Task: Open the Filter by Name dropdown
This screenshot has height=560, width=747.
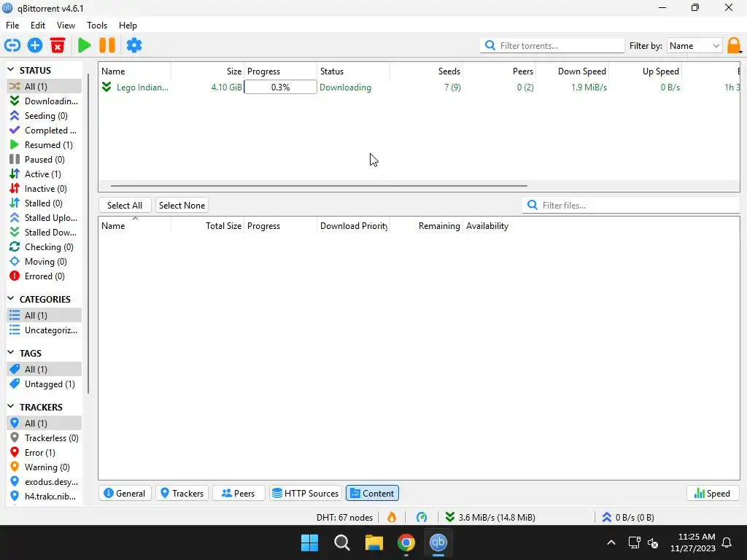Action: [x=694, y=46]
